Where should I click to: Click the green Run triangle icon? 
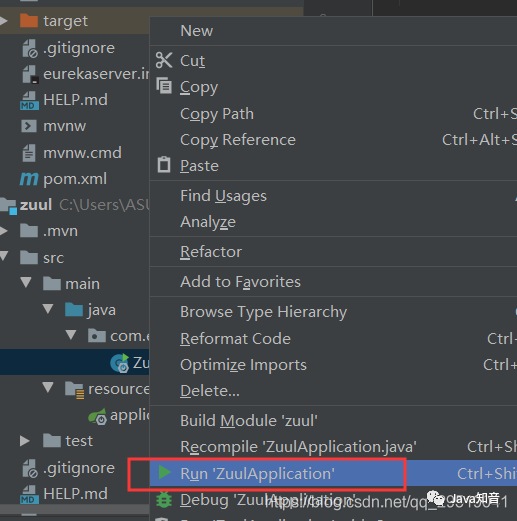(164, 472)
